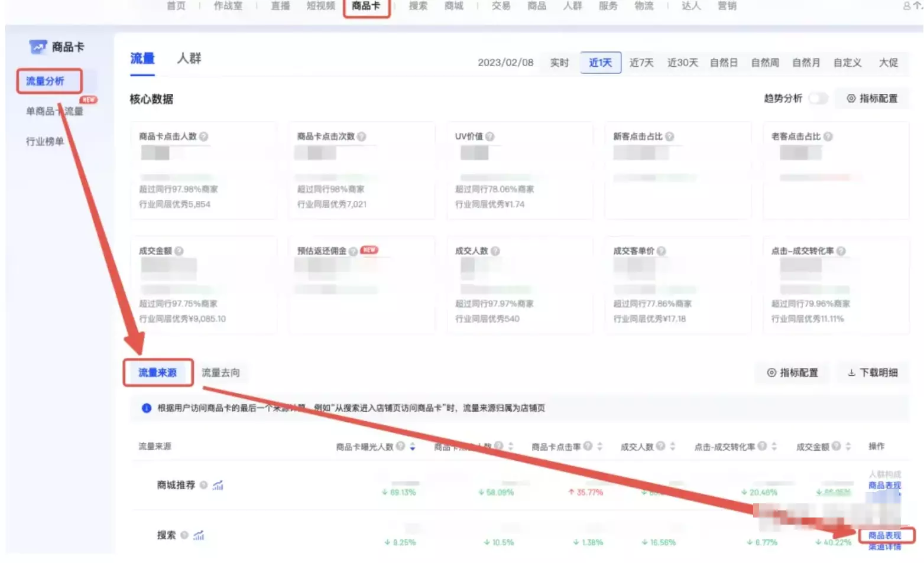Click the help icon on 成交人数 table header

coord(661,446)
